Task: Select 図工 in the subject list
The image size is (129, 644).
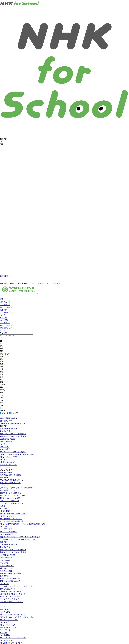Action: tap(2, 367)
